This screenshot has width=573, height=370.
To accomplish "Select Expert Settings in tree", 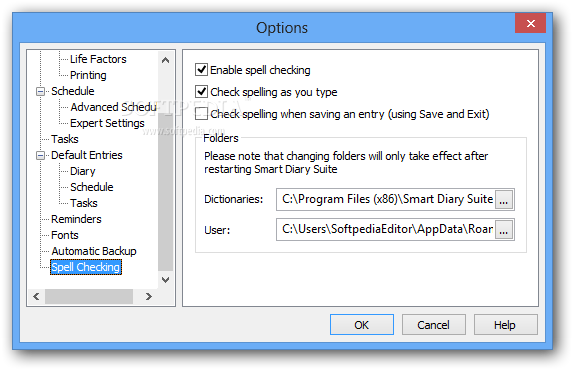I will point(107,123).
